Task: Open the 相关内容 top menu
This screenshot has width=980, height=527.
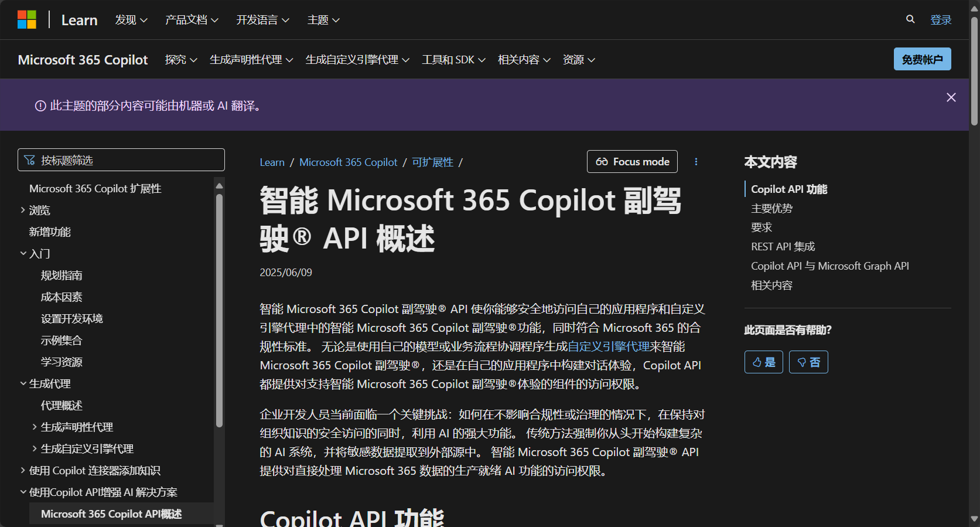Action: coord(524,60)
